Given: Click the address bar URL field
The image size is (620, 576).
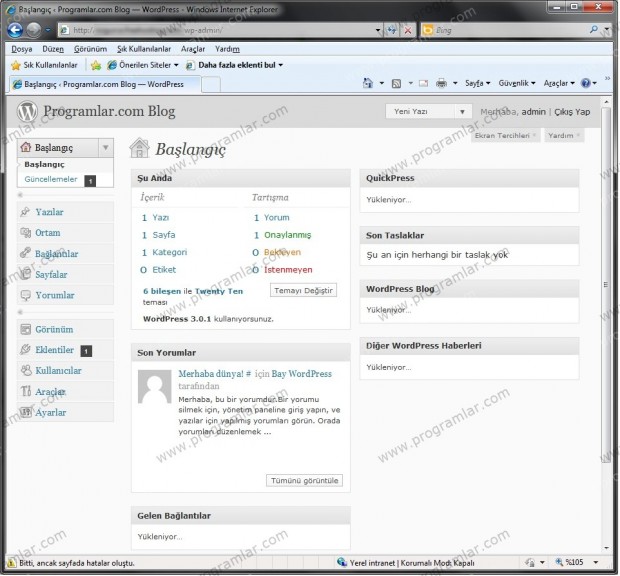Looking at the screenshot, I should pyautogui.click(x=216, y=30).
